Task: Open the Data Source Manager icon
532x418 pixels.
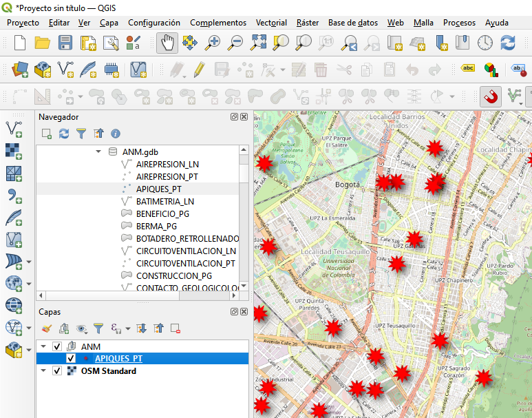Action: coord(20,70)
